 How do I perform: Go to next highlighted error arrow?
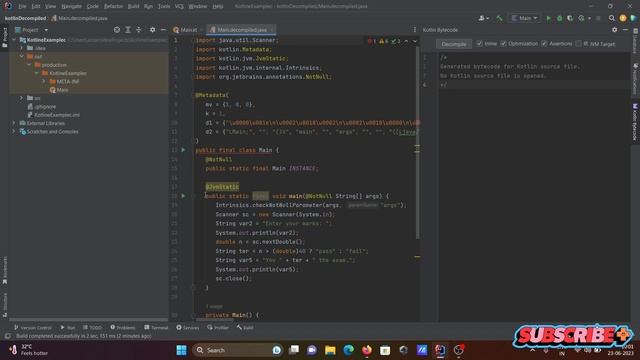click(x=415, y=41)
